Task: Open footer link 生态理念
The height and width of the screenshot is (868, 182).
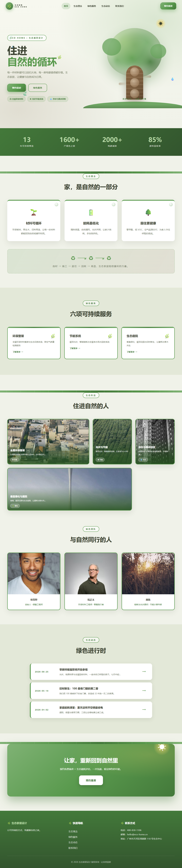Action: coord(73,831)
